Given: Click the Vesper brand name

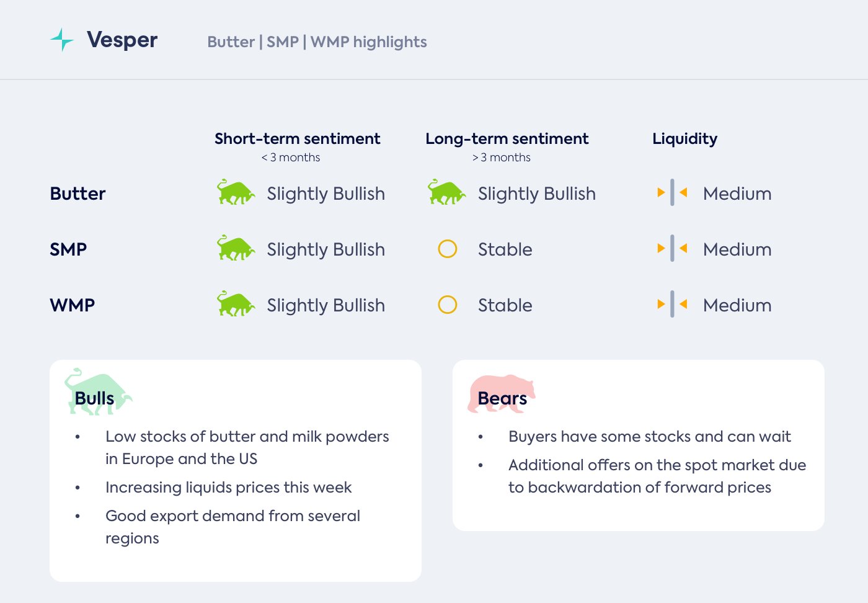Looking at the screenshot, I should (x=122, y=40).
